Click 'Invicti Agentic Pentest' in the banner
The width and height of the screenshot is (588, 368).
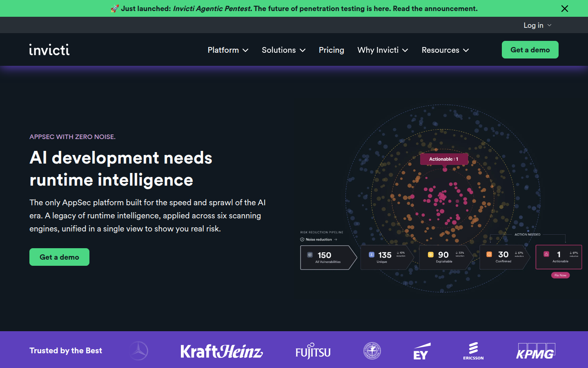coord(212,9)
